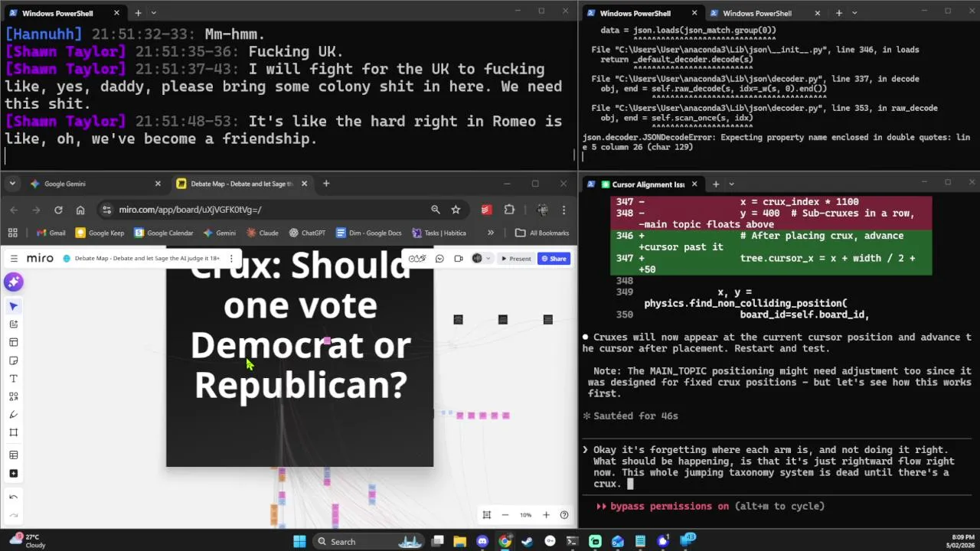Open Miro zoom level 10% control
The image size is (980, 551).
point(525,515)
